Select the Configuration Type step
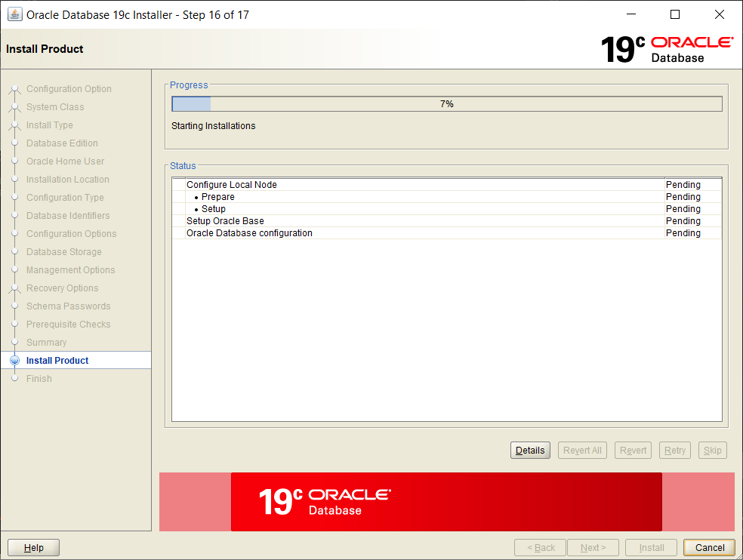743x560 pixels. pyautogui.click(x=65, y=198)
